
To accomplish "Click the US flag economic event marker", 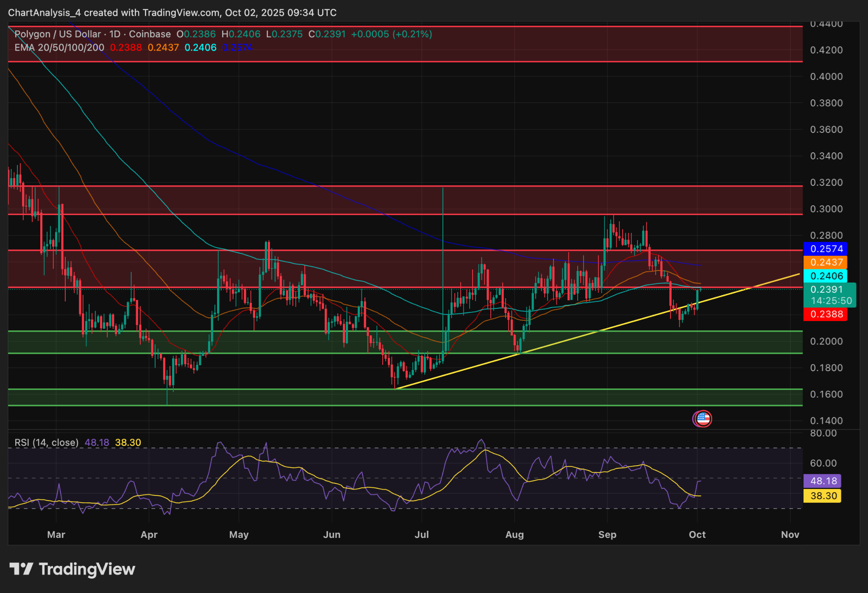I will coord(702,418).
